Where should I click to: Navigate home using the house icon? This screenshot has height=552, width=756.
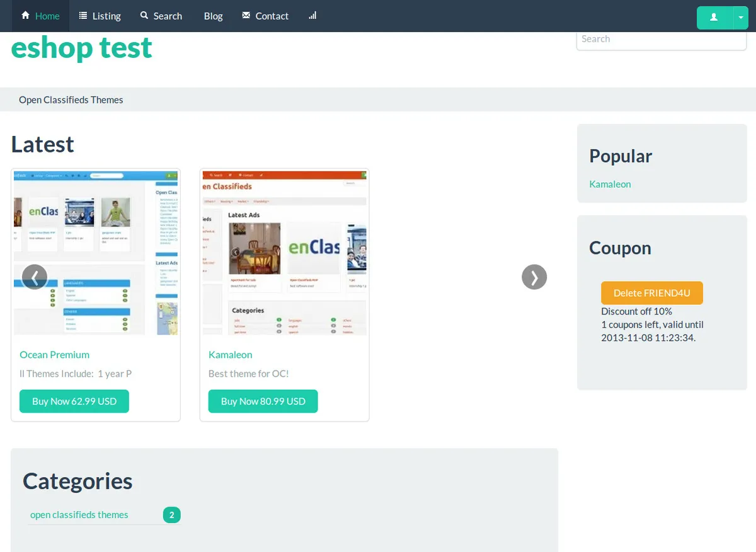25,16
